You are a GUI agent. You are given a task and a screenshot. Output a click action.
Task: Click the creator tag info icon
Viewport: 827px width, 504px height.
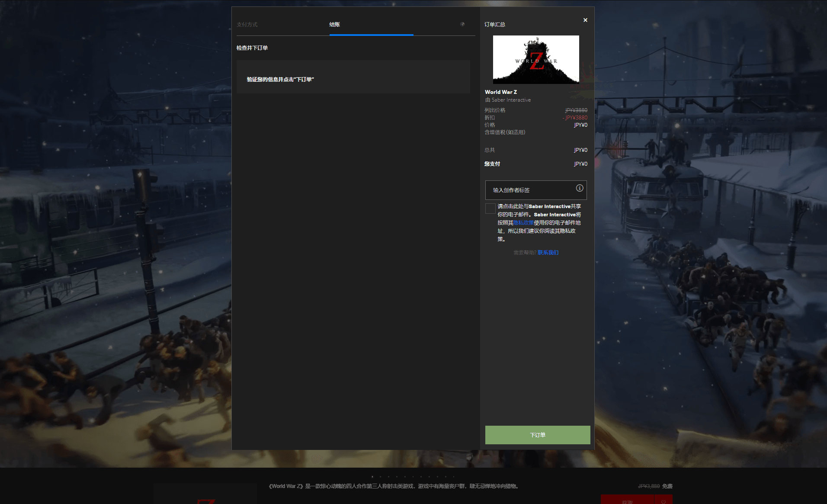[580, 188]
